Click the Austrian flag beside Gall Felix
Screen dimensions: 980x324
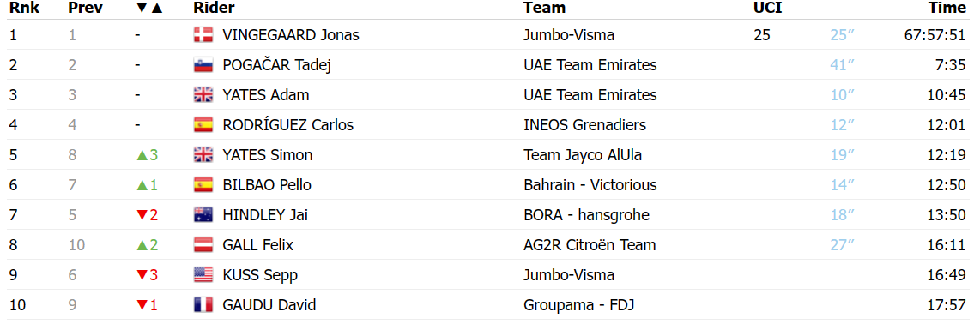pyautogui.click(x=203, y=245)
